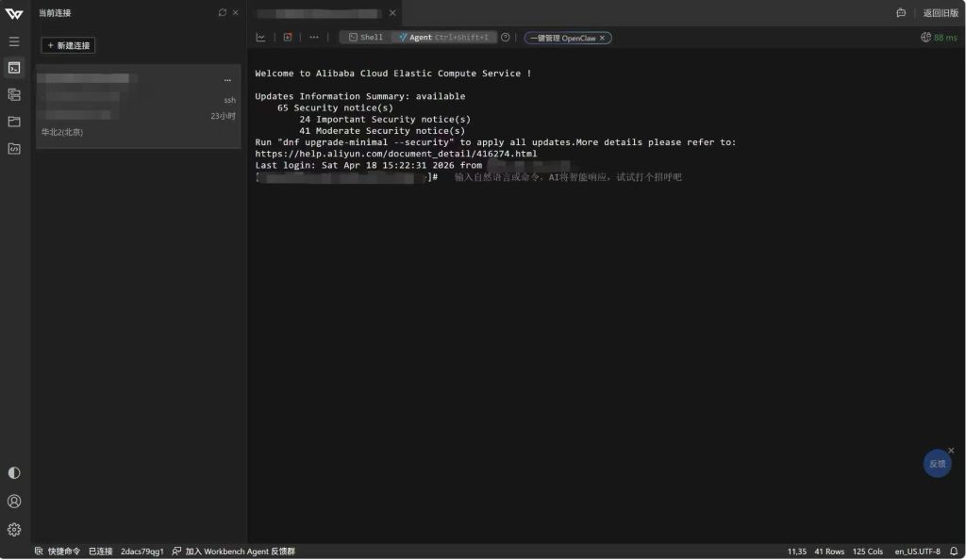This screenshot has height=560, width=966.
Task: Open the toolbar's three-dot more menu
Action: pyautogui.click(x=314, y=38)
